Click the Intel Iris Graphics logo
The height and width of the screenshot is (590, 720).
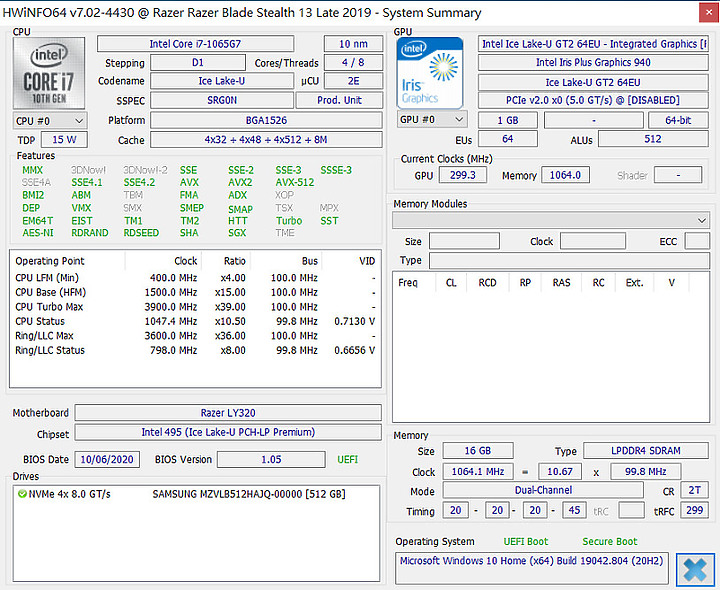430,73
